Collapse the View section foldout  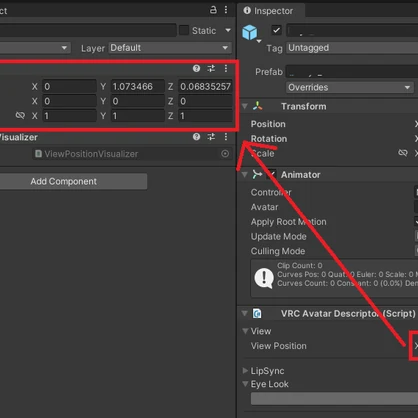click(x=245, y=331)
